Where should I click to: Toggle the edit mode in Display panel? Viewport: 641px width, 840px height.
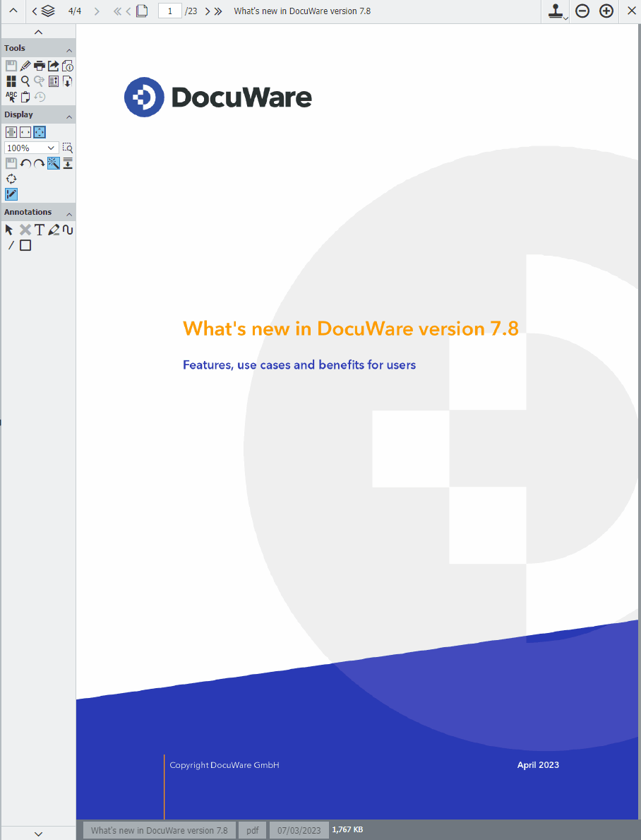11,194
